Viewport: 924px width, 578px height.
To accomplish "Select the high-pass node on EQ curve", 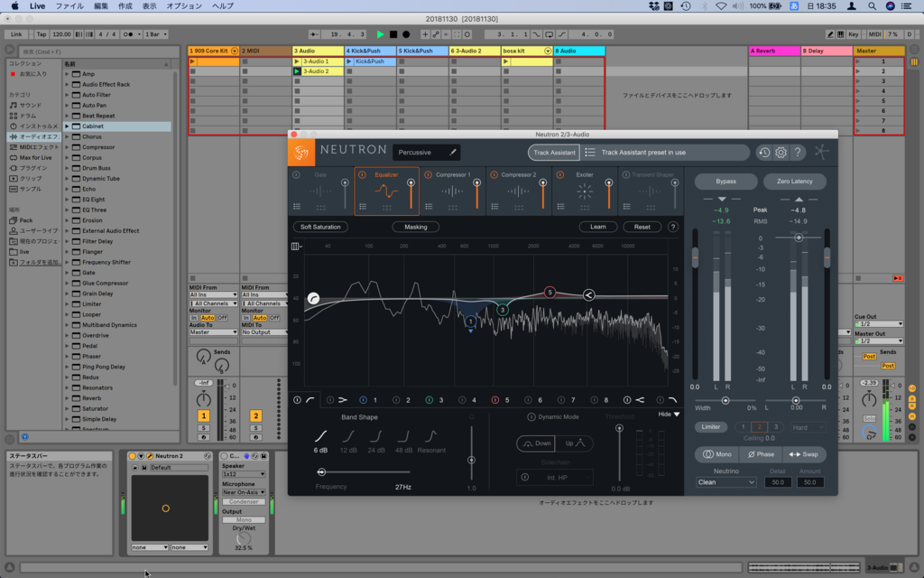I will click(313, 298).
